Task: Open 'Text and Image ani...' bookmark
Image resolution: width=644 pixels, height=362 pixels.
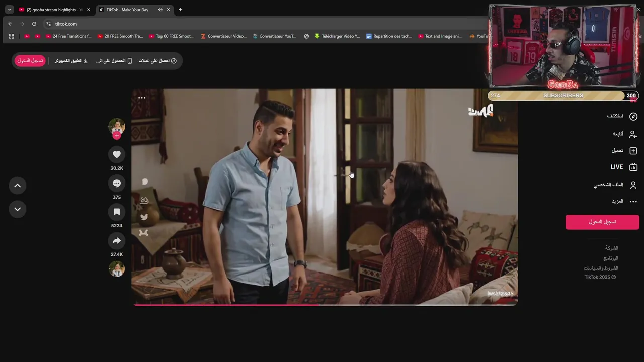Action: (440, 36)
